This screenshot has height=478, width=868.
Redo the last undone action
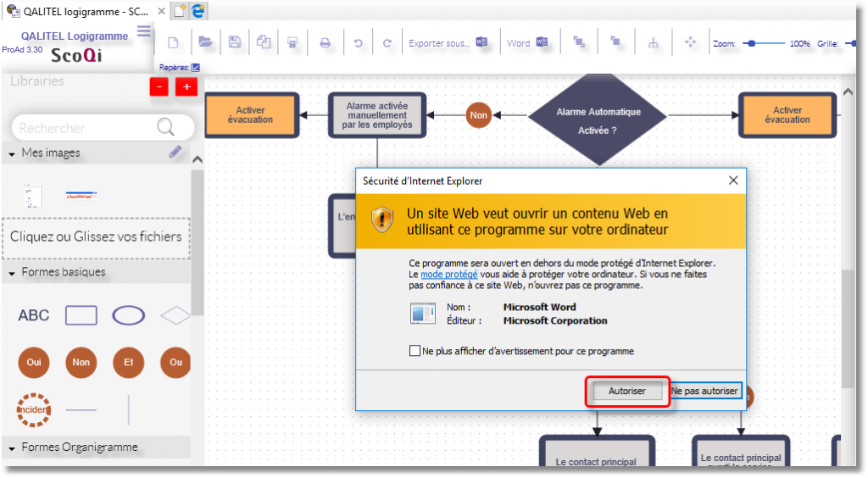pyautogui.click(x=387, y=42)
